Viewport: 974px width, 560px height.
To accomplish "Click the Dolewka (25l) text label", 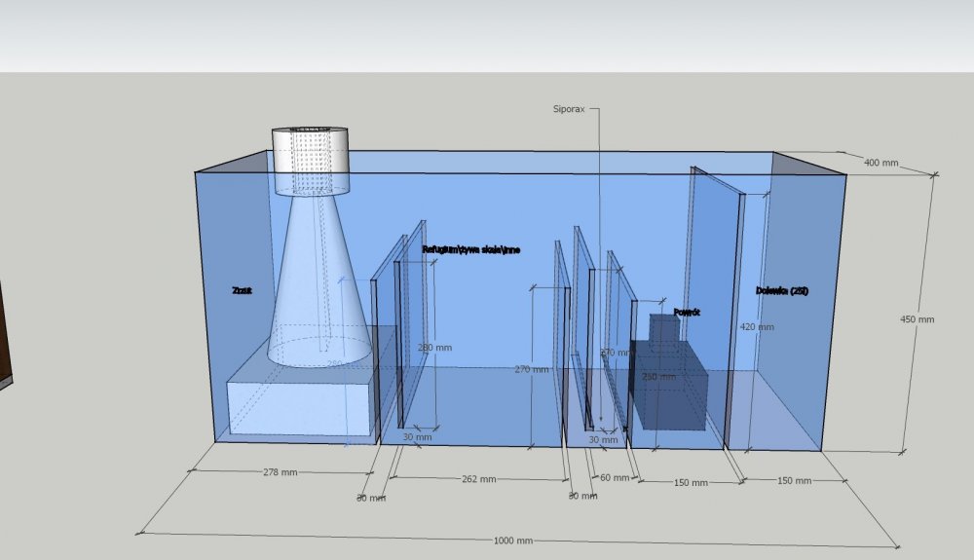I will [781, 290].
